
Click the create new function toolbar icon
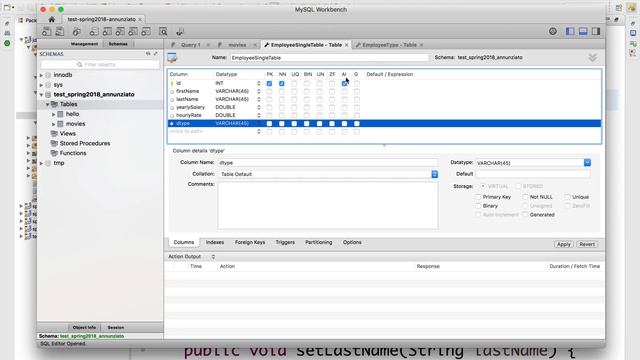click(x=146, y=31)
